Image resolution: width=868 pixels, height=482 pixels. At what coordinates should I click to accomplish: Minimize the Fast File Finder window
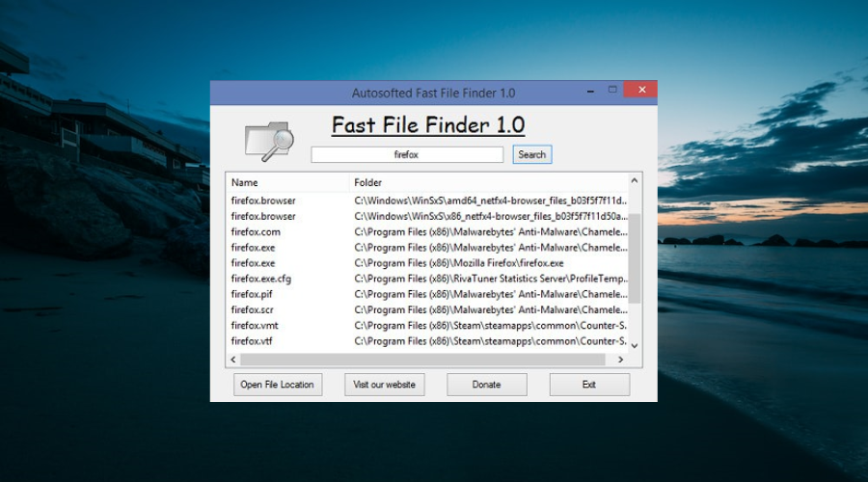(x=590, y=91)
